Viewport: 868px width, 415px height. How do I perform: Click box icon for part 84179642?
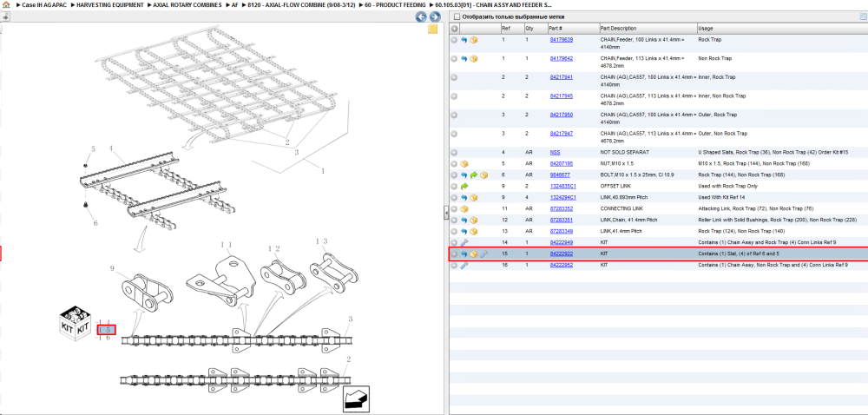coord(474,59)
